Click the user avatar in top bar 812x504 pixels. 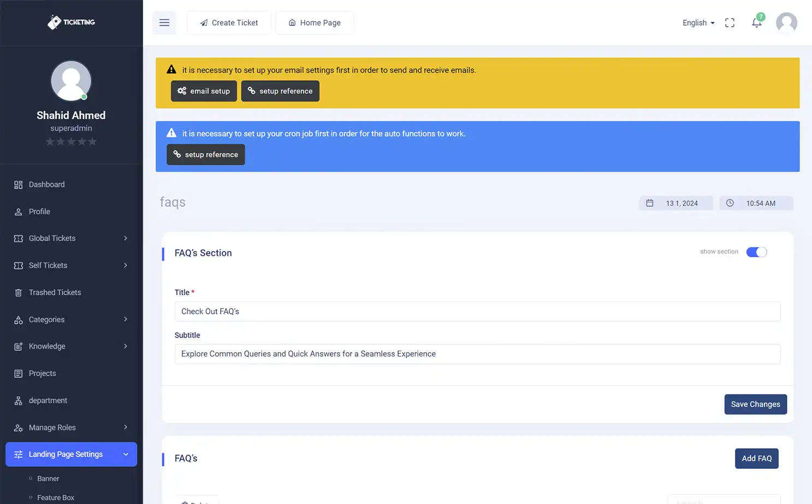(786, 23)
